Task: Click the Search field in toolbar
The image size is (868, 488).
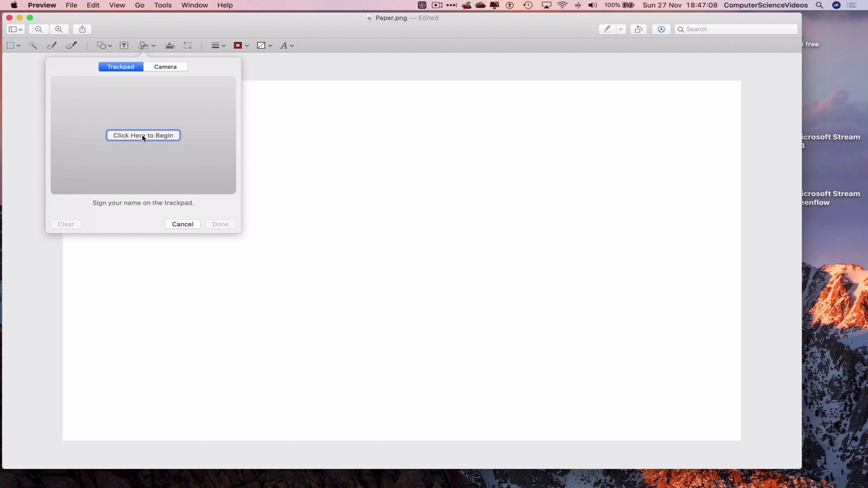Action: click(x=736, y=29)
